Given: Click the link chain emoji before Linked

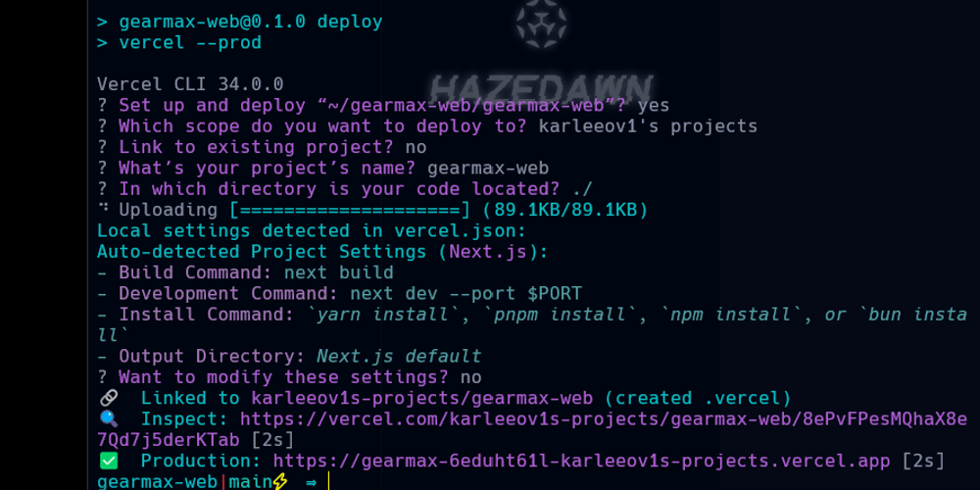Looking at the screenshot, I should pos(109,398).
